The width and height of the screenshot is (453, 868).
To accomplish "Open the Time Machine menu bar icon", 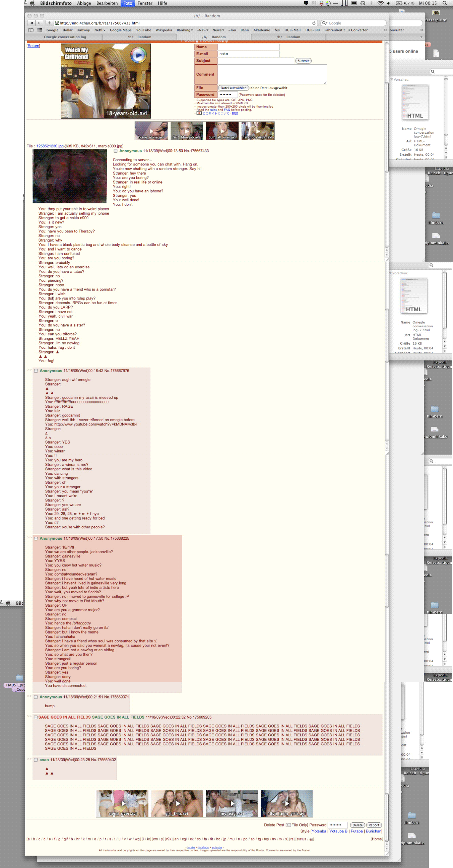I will (x=363, y=3).
